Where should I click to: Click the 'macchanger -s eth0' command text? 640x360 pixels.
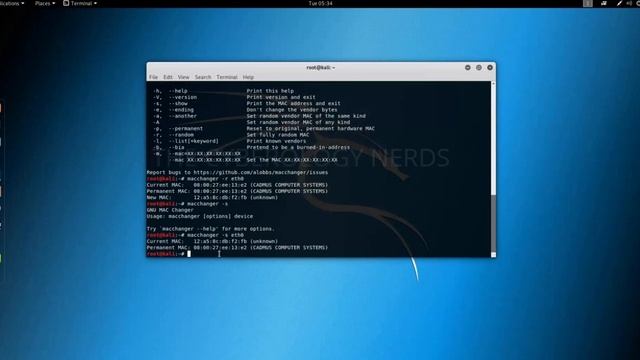215,235
